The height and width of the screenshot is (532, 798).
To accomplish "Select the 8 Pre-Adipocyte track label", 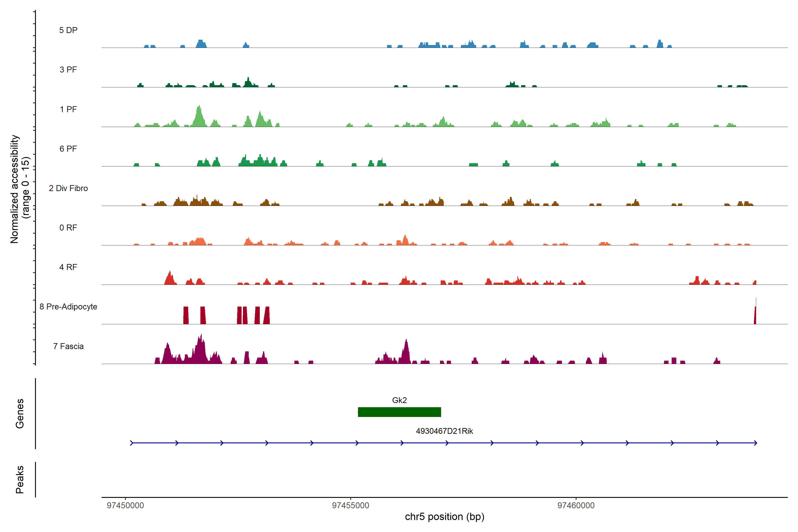I will point(68,307).
